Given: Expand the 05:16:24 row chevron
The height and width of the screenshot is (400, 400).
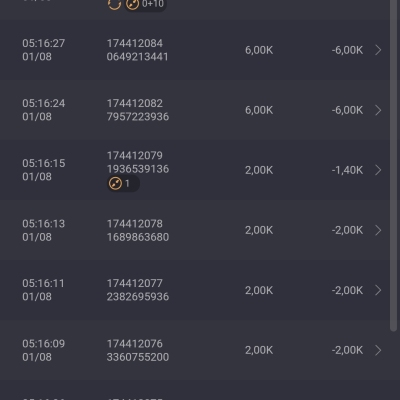Looking at the screenshot, I should (378, 110).
